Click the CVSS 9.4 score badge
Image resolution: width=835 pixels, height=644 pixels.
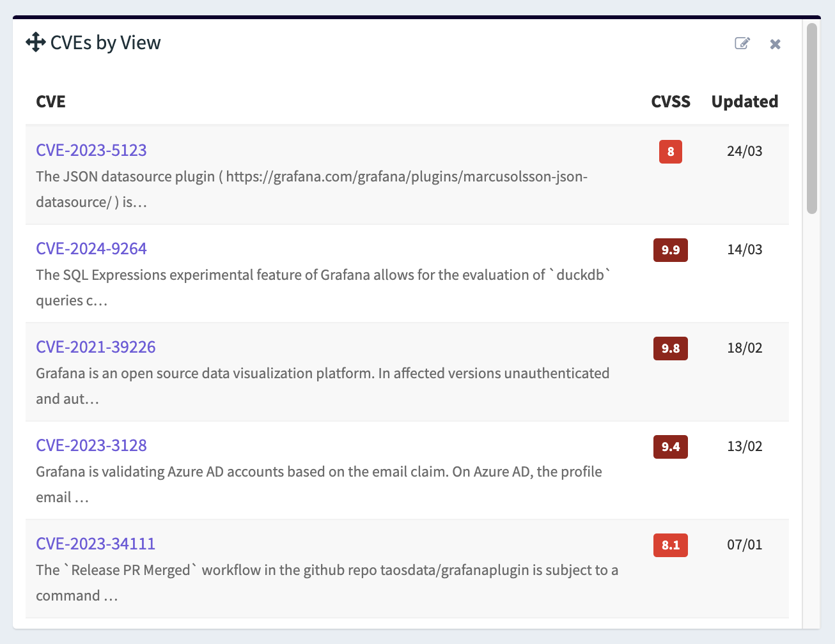tap(670, 447)
